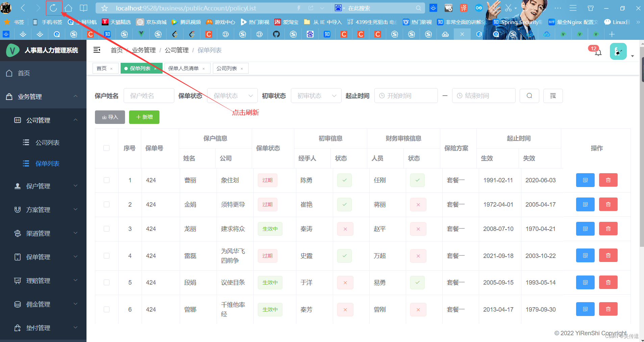Check the row checkbox for 龙丽
Viewport: 644px width, 342px height.
pyautogui.click(x=106, y=229)
